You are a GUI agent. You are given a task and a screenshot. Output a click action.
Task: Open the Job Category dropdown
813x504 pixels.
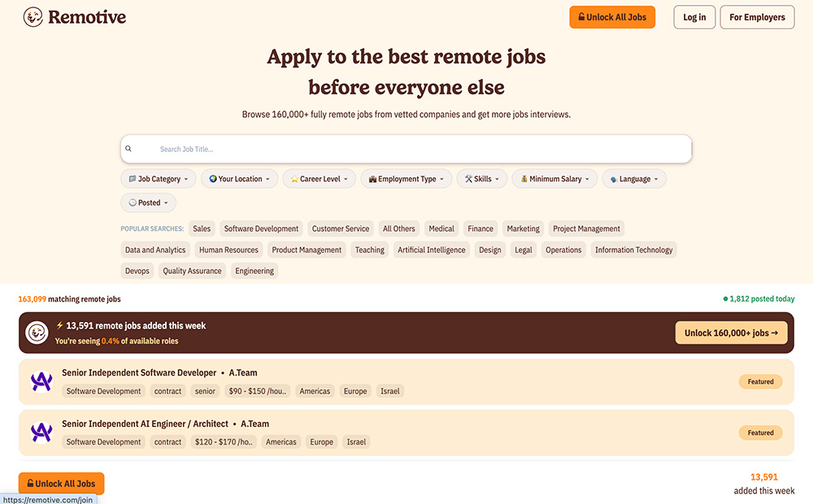pyautogui.click(x=159, y=179)
